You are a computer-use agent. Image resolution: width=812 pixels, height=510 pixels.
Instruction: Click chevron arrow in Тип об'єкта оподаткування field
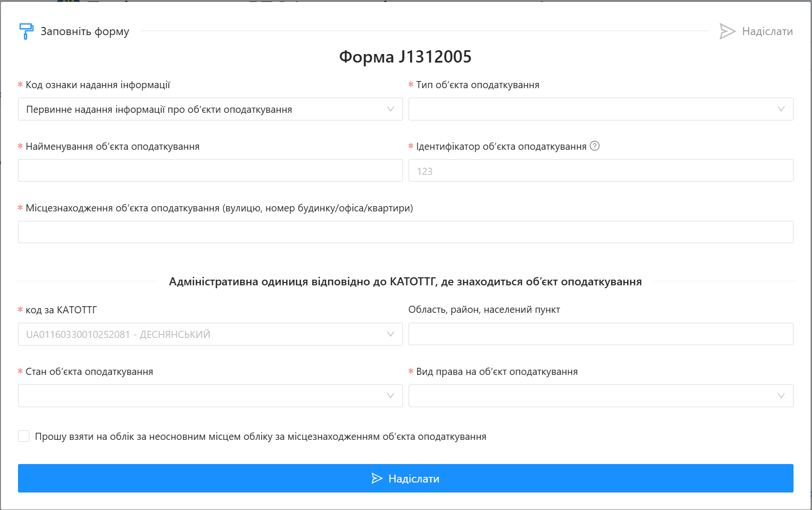click(x=781, y=109)
